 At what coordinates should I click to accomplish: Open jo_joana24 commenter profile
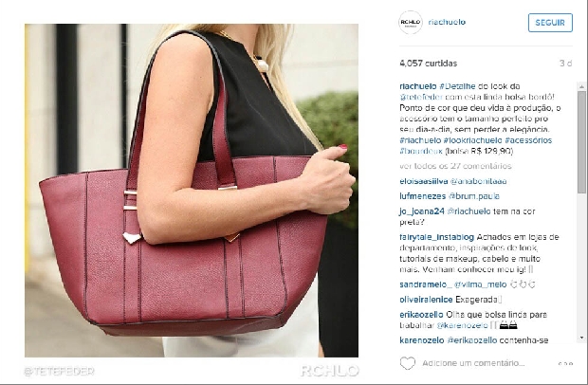tap(422, 211)
